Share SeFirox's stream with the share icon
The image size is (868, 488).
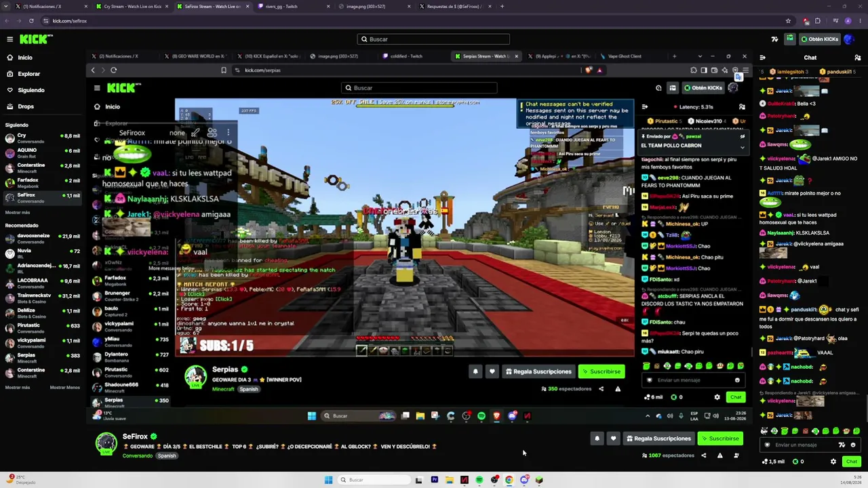(703, 455)
